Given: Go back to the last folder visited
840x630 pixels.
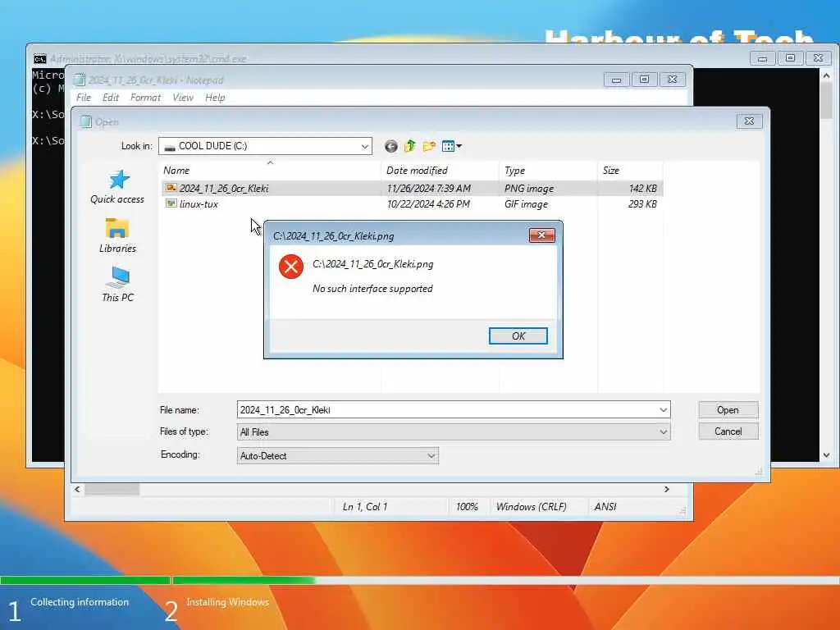Looking at the screenshot, I should 391,146.
